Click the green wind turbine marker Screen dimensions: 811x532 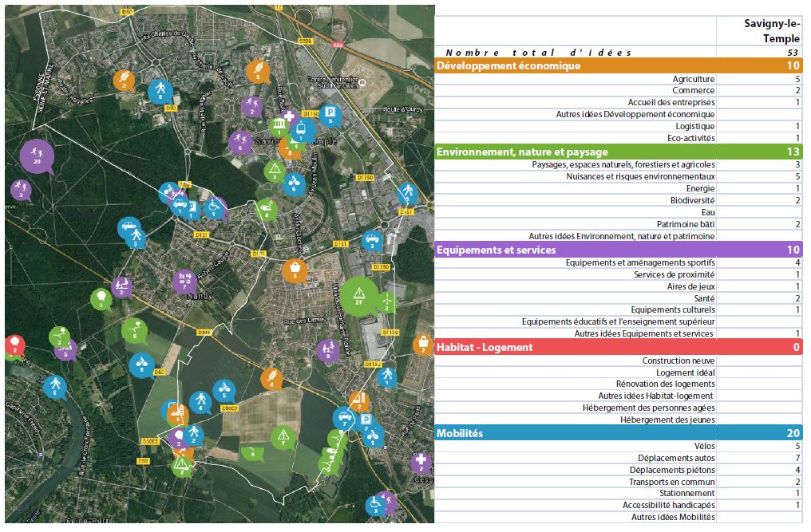(x=386, y=301)
